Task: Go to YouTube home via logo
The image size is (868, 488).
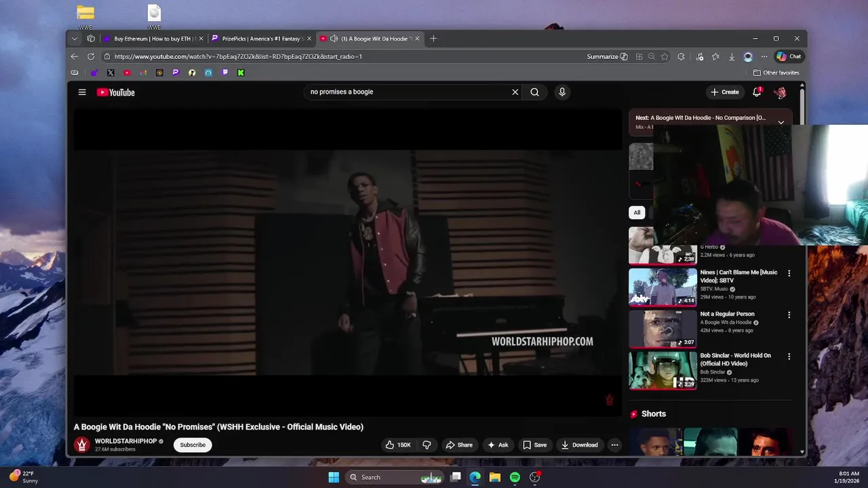Action: click(x=116, y=92)
